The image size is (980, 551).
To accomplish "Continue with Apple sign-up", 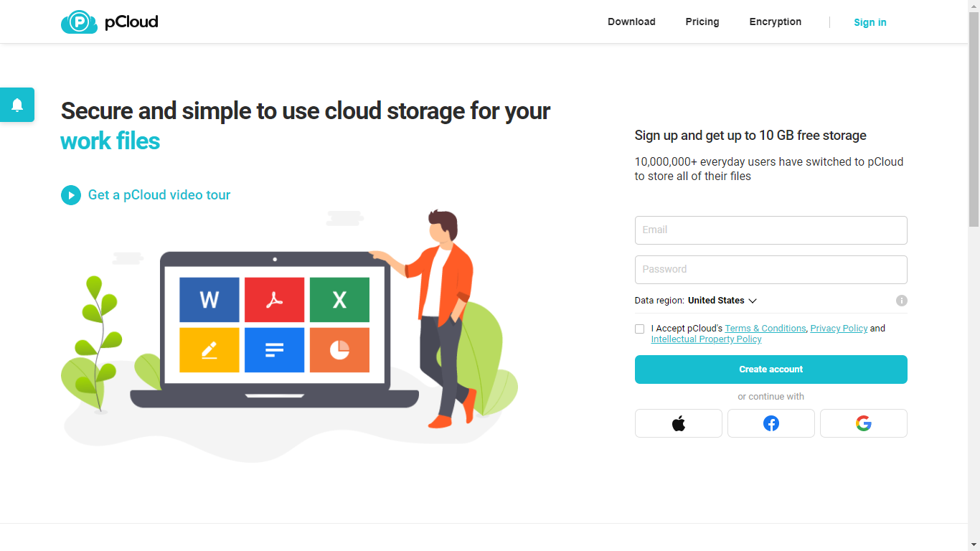I will (x=679, y=423).
